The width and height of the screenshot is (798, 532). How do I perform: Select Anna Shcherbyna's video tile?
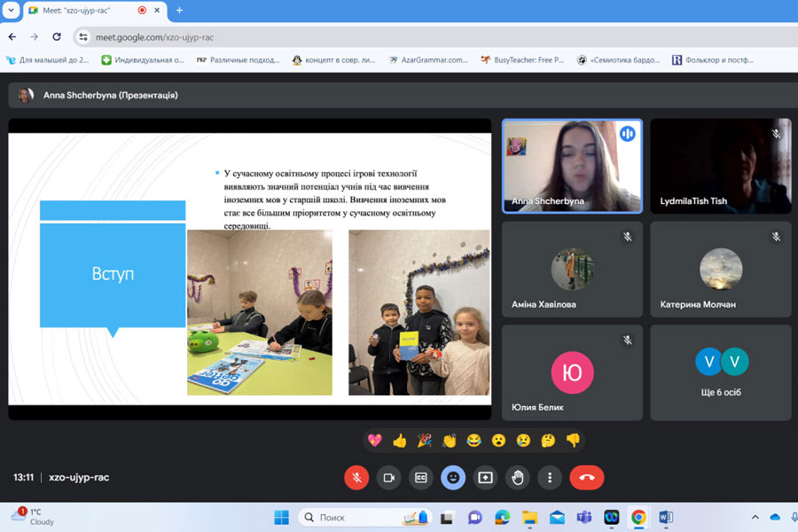point(572,166)
